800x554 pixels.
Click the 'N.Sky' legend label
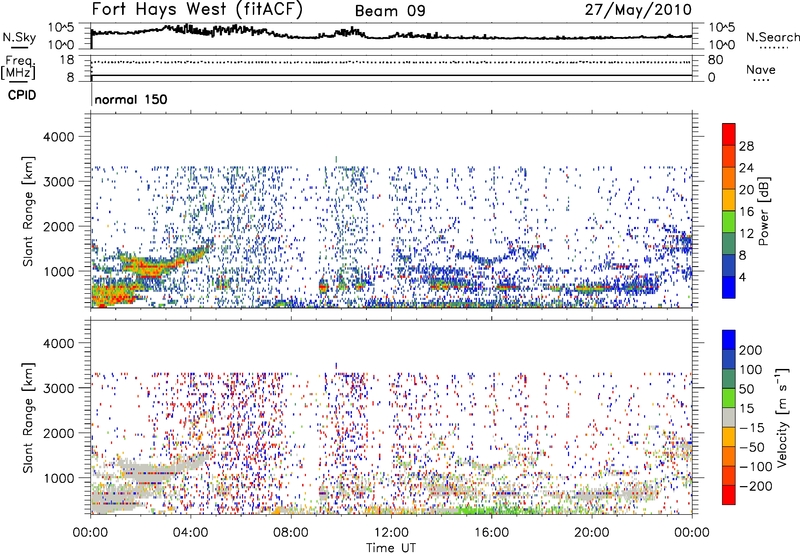click(19, 37)
